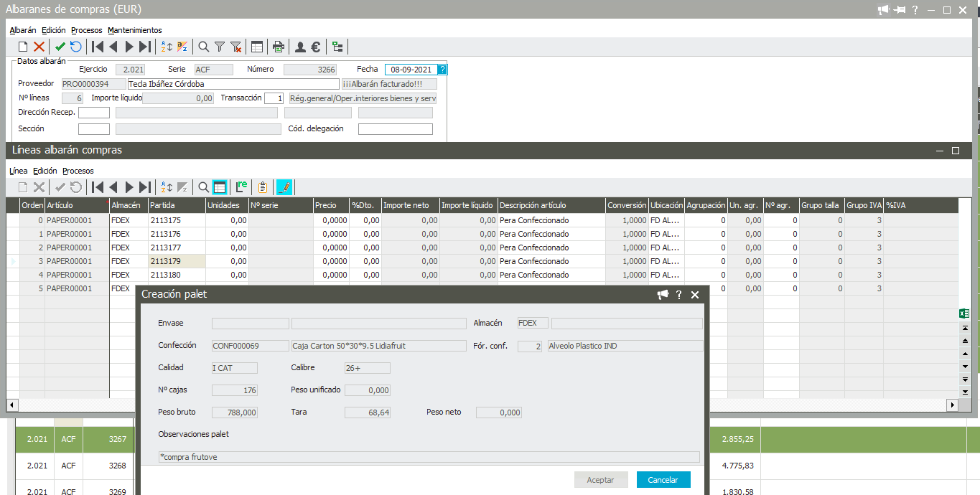980x495 pixels.
Task: Open the Línea menu in the lines window
Action: point(19,171)
